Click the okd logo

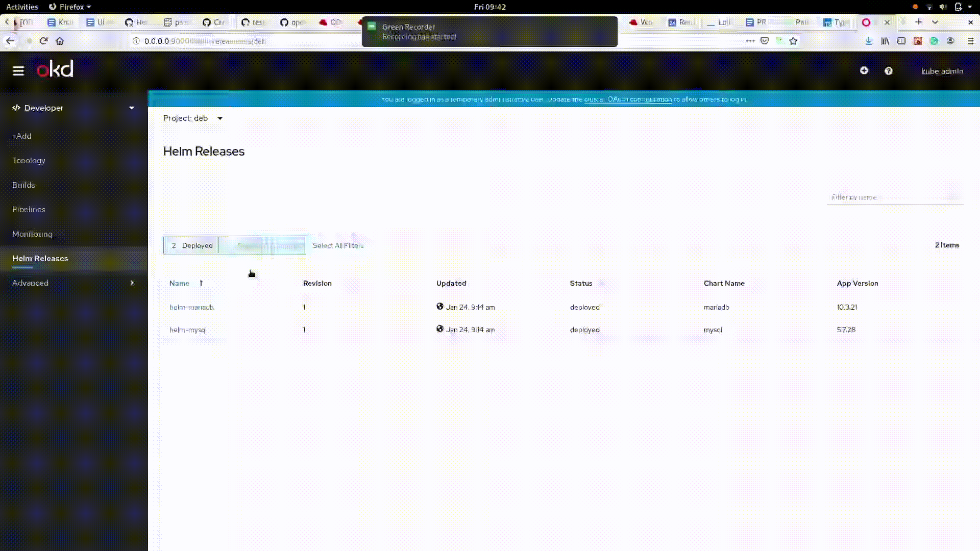coord(55,69)
